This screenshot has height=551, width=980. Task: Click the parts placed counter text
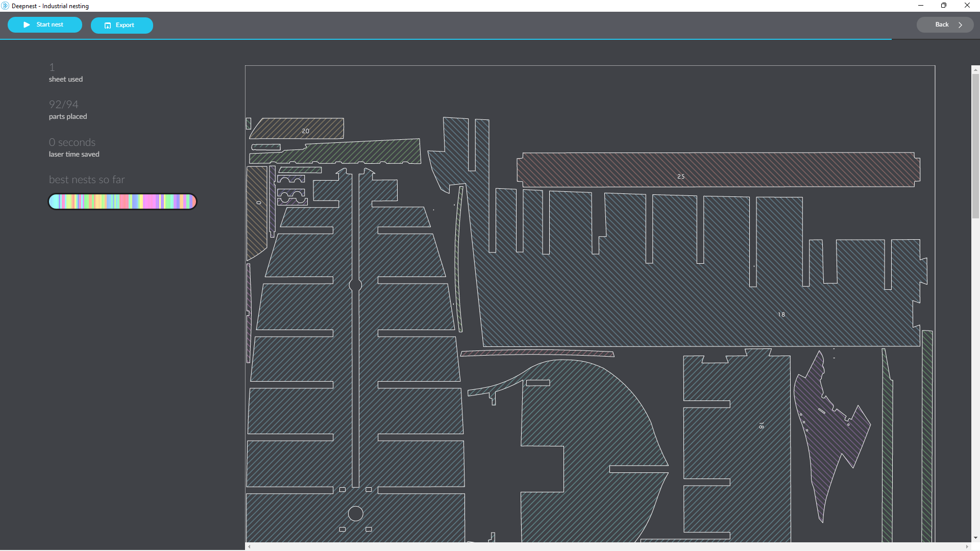point(64,105)
